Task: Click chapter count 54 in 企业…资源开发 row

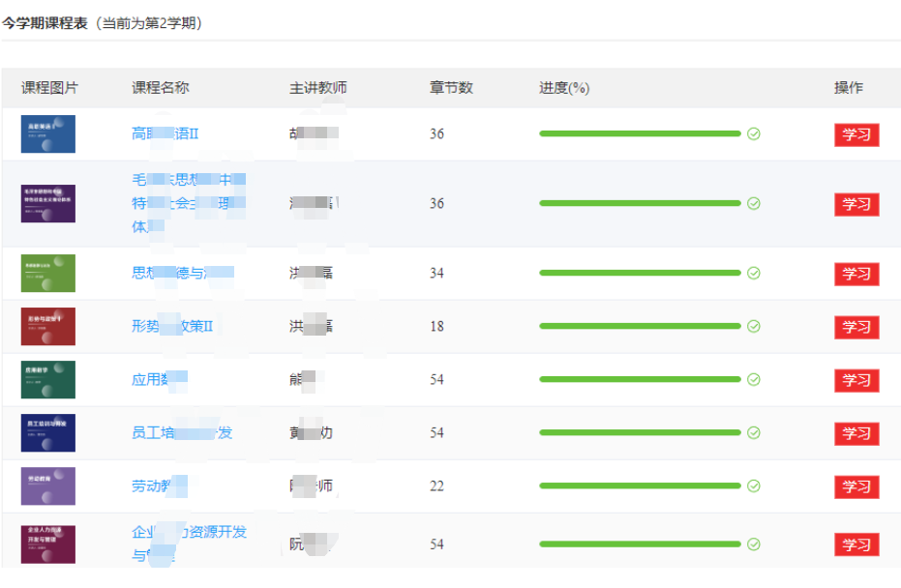Action: pyautogui.click(x=436, y=544)
